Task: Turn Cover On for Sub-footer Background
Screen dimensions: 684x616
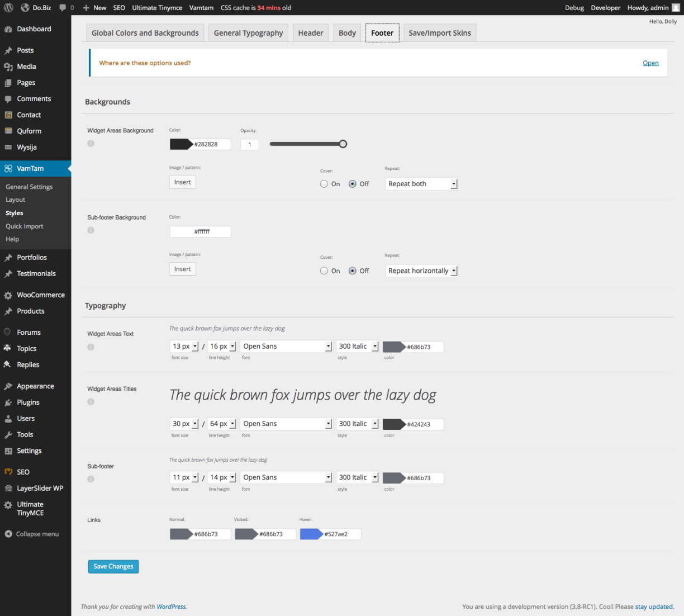Action: 324,271
